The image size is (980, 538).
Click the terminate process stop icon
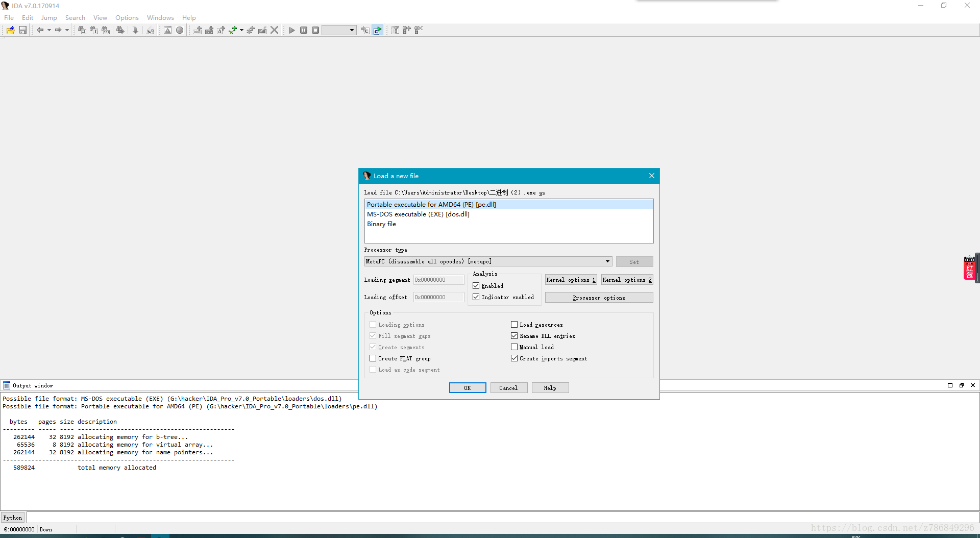[315, 31]
